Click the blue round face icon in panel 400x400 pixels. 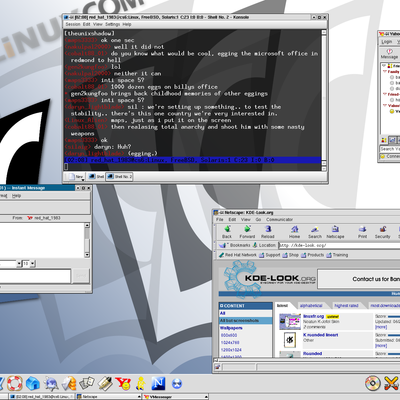[x=177, y=384]
